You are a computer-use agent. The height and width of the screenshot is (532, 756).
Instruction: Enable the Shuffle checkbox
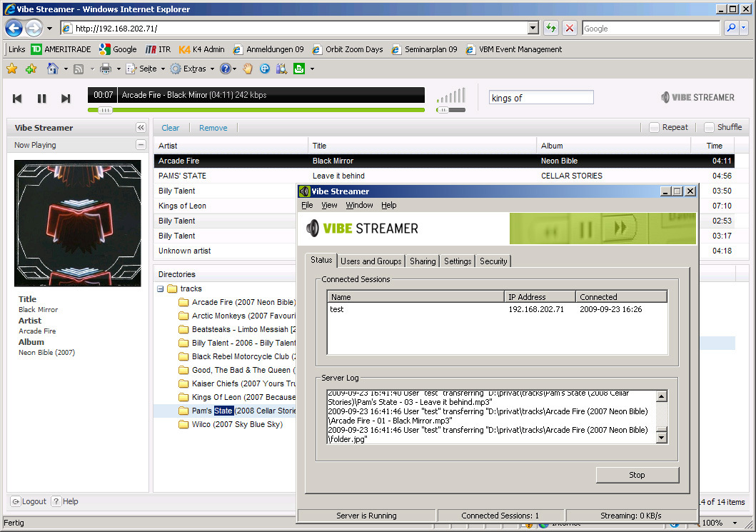click(x=709, y=127)
